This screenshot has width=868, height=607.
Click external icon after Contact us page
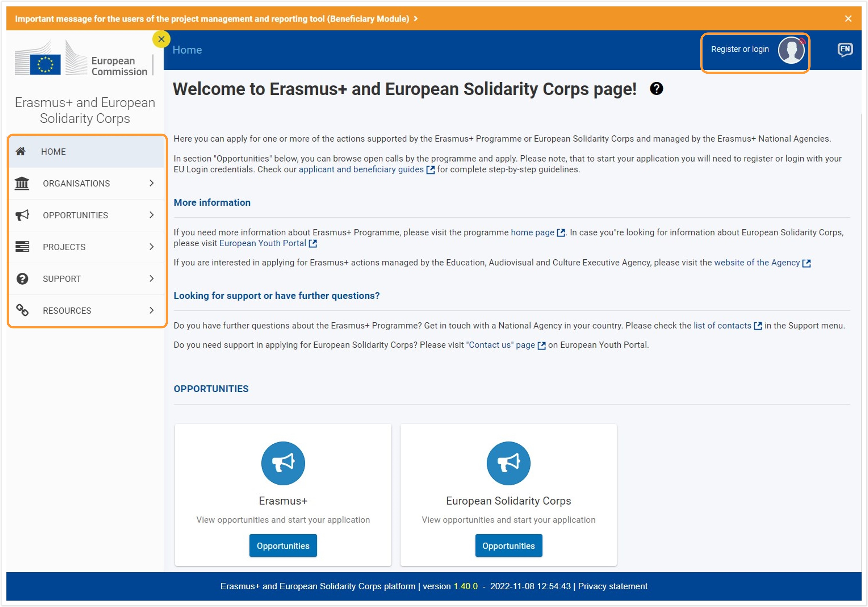click(x=541, y=346)
